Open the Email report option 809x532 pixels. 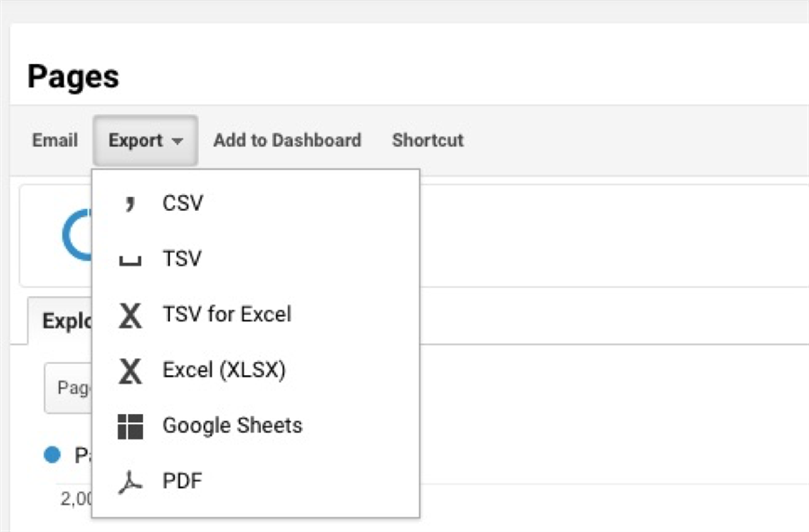tap(55, 140)
